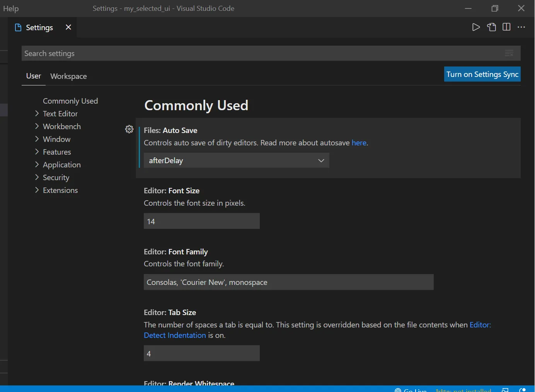
Task: Split the editor using the split icon
Action: (x=506, y=27)
